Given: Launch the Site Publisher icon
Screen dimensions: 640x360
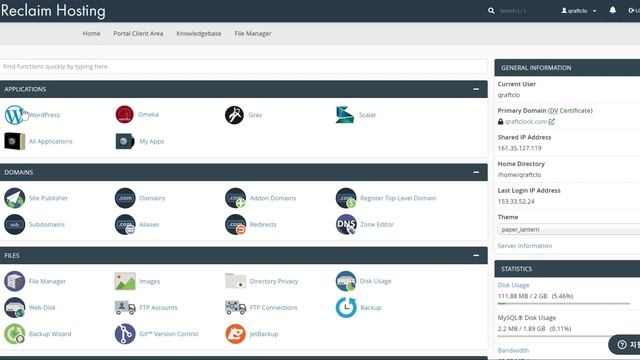Looking at the screenshot, I should [14, 198].
